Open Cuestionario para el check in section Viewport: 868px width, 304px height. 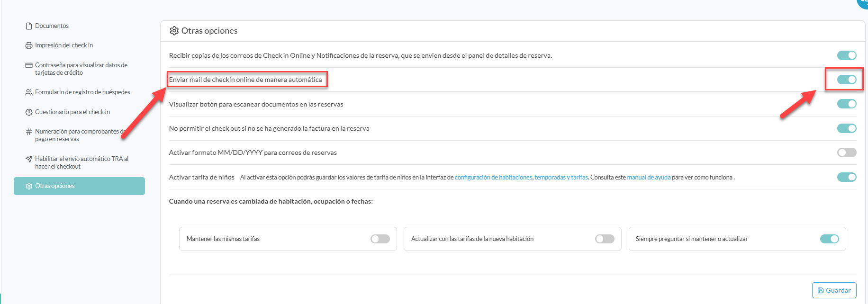tap(72, 112)
